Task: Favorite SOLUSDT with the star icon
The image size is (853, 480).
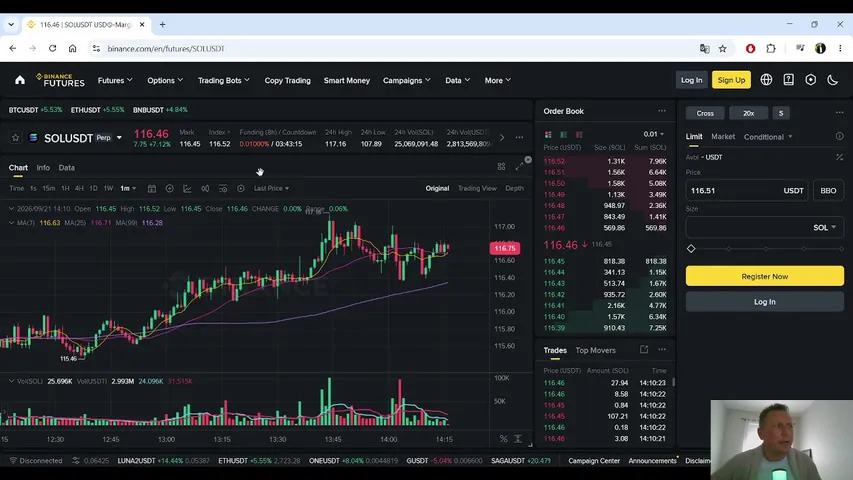Action: [x=15, y=138]
